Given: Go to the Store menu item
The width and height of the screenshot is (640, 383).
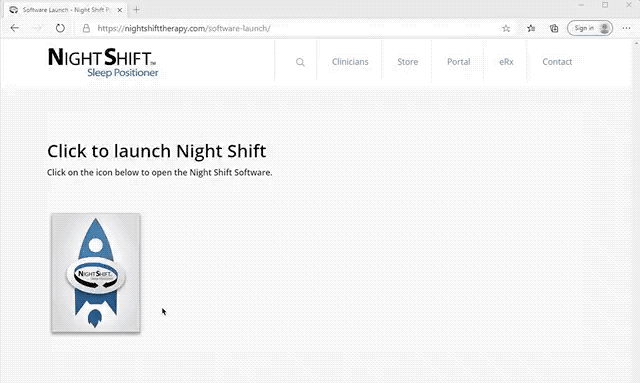Looking at the screenshot, I should 407,62.
